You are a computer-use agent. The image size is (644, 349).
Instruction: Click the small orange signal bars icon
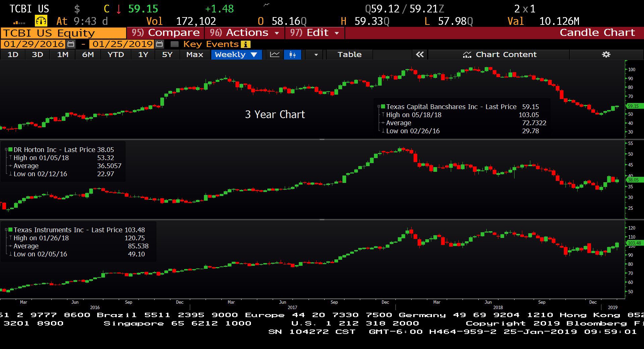pos(19,22)
